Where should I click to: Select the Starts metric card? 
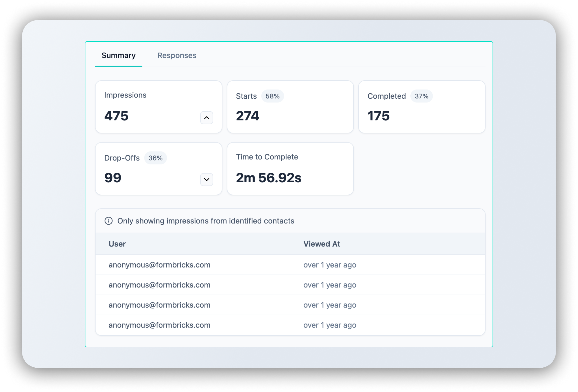tap(290, 107)
